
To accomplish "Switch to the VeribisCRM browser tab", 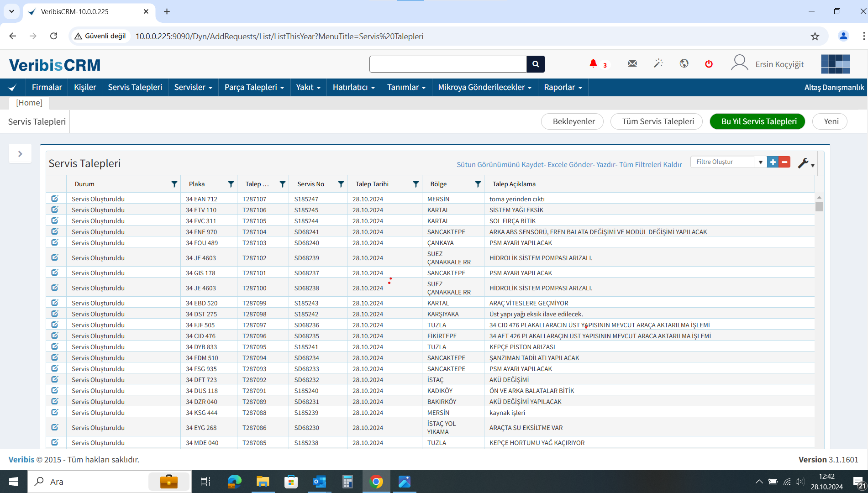I will [x=89, y=12].
